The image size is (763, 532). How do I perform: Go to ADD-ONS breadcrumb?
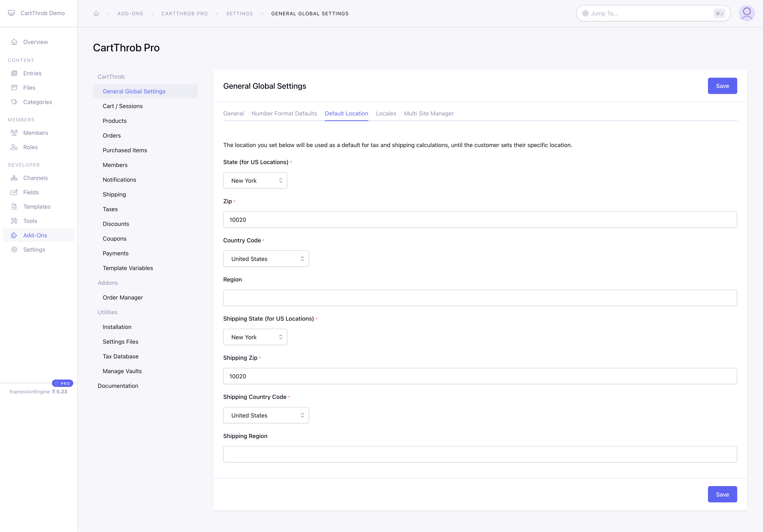point(130,14)
